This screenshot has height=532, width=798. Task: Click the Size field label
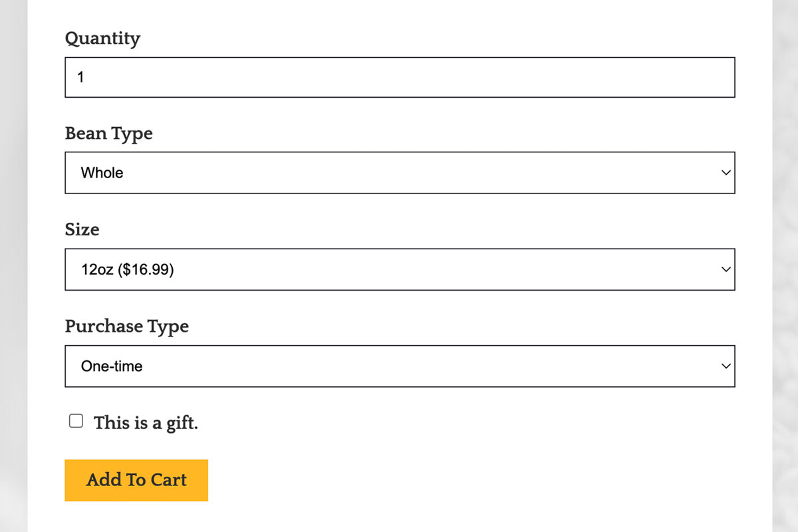click(x=82, y=229)
